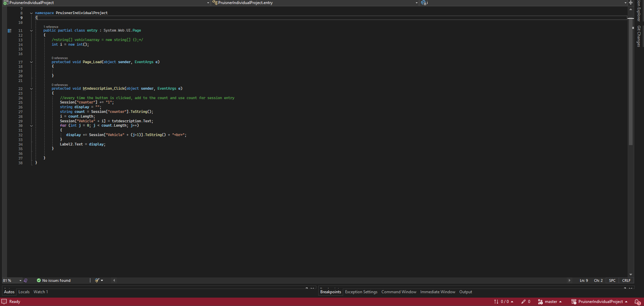Click the margin indicator icon beside line 11

pyautogui.click(x=9, y=31)
